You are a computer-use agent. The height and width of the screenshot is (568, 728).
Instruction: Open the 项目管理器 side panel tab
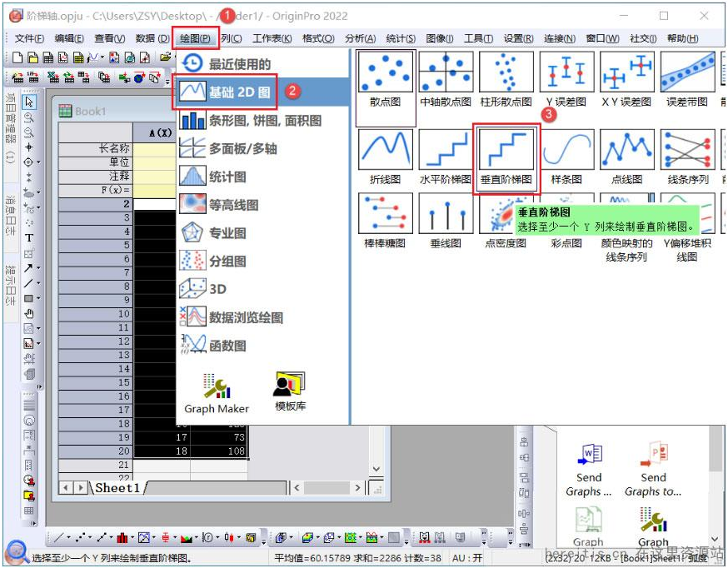(x=10, y=132)
